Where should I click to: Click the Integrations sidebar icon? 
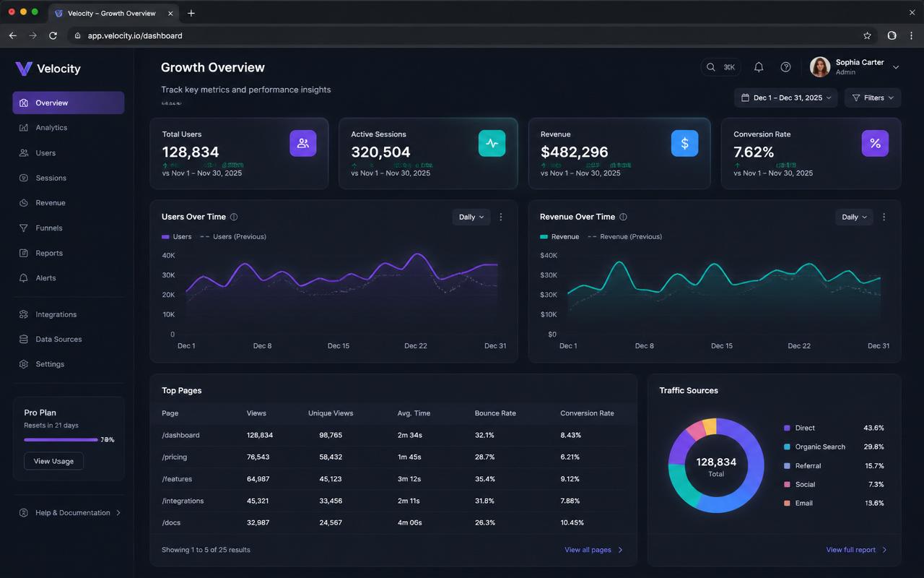[24, 314]
